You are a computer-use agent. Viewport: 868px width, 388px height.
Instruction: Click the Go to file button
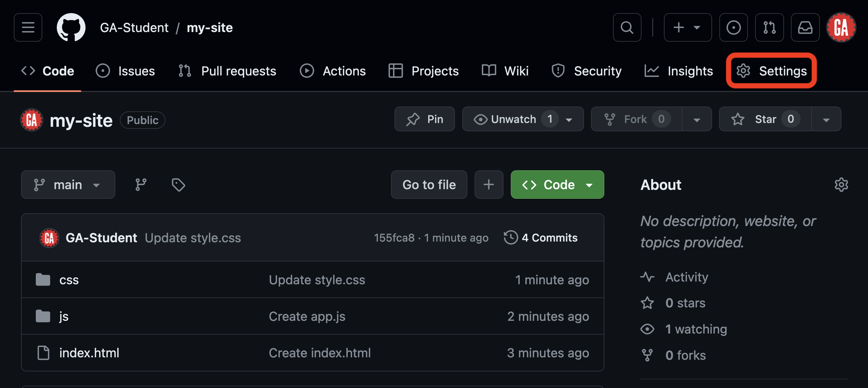[x=429, y=184]
